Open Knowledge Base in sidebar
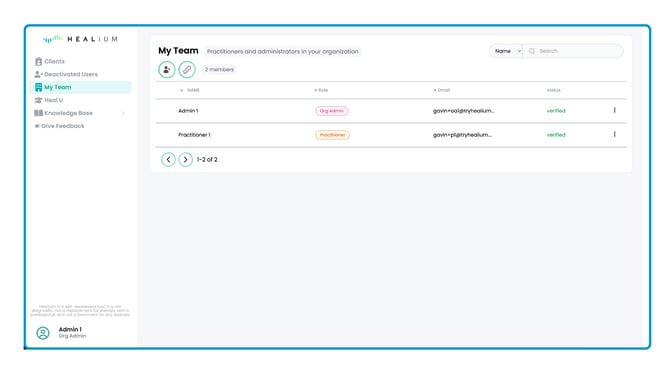 (64, 113)
